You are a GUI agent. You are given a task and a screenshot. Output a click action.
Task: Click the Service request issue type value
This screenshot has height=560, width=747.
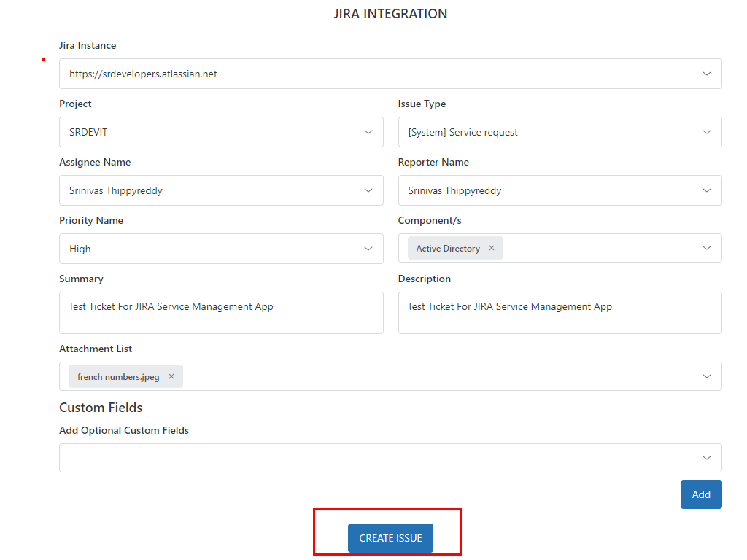(x=462, y=132)
